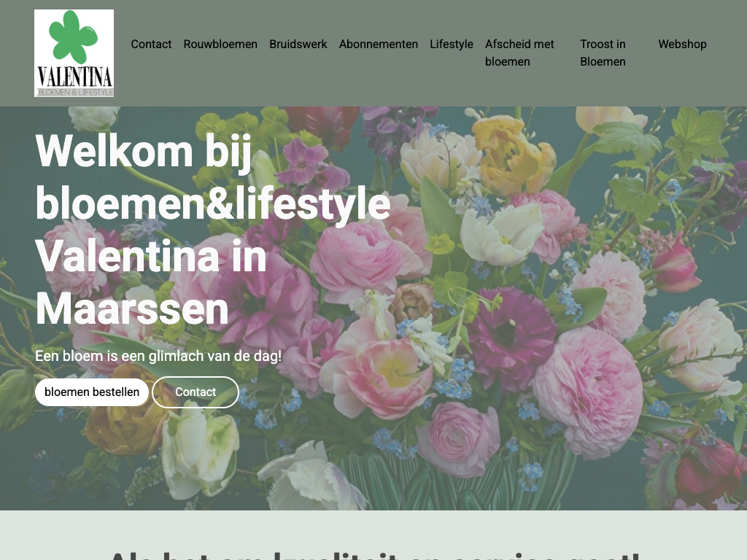Click the yellow tulip near the top of the bouquet
Screen dimensions: 747x560
514,155
